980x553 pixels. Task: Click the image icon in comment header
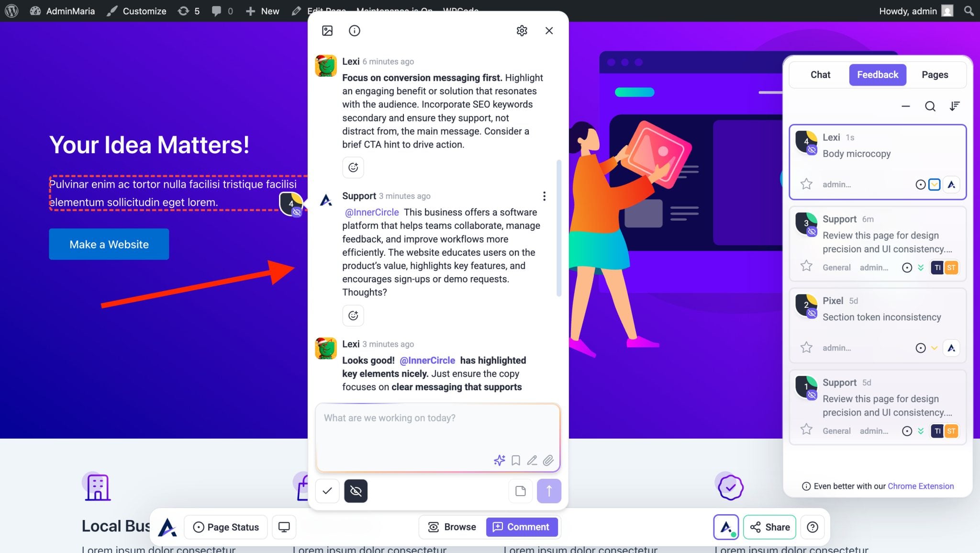coord(327,31)
